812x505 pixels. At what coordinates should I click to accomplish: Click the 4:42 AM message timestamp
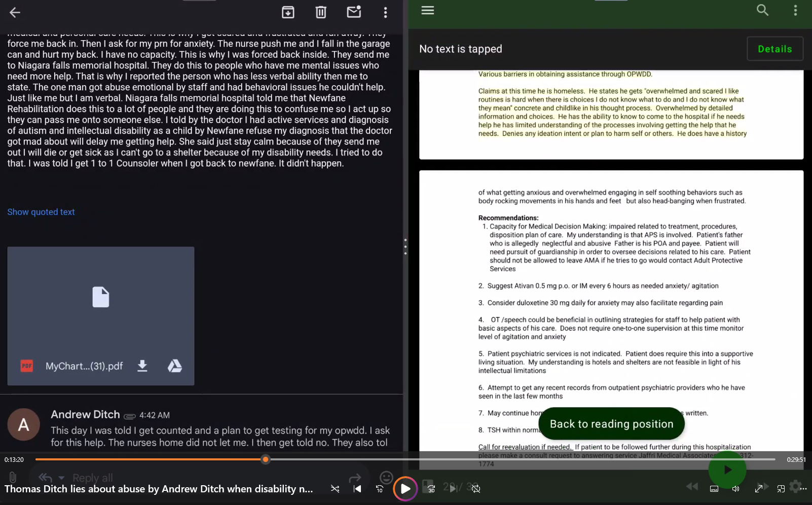(x=155, y=415)
